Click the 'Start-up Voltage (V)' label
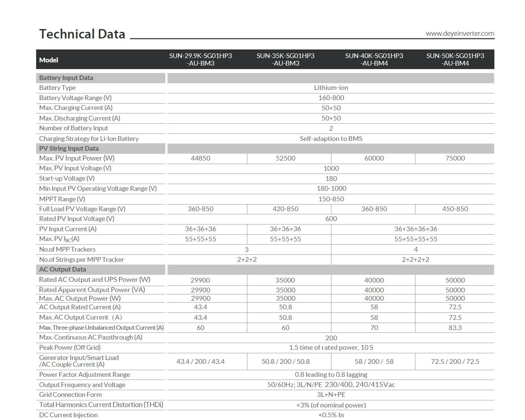This screenshot has width=525, height=420. (67, 179)
